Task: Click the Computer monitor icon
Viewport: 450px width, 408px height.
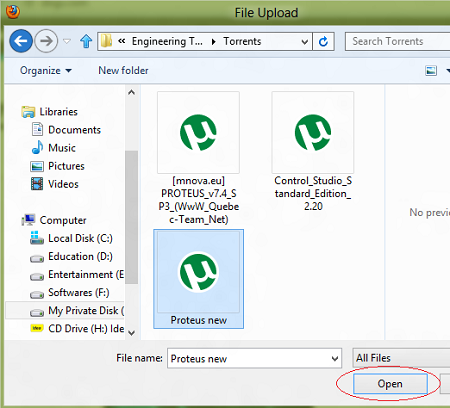Action: point(29,220)
